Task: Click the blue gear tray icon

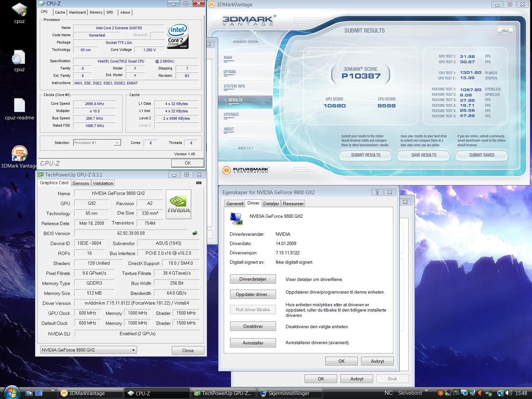Action: pyautogui.click(x=465, y=393)
